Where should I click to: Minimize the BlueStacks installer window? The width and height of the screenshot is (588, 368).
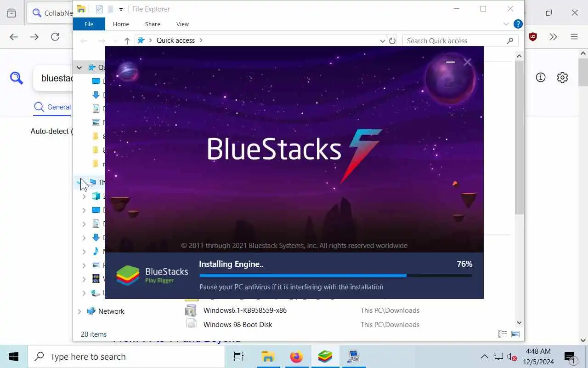click(x=450, y=62)
